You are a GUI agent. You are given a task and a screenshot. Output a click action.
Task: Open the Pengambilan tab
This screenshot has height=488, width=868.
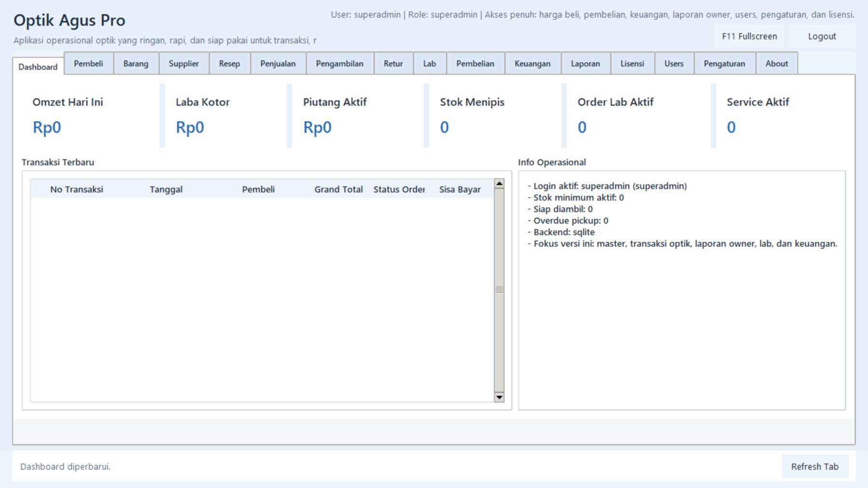tap(339, 64)
